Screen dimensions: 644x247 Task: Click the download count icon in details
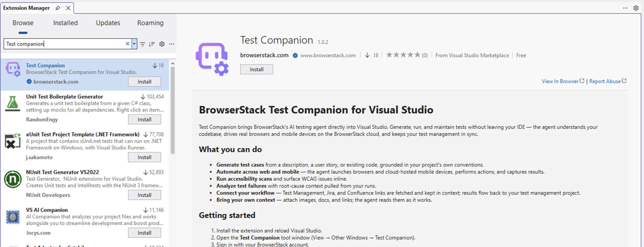click(367, 55)
